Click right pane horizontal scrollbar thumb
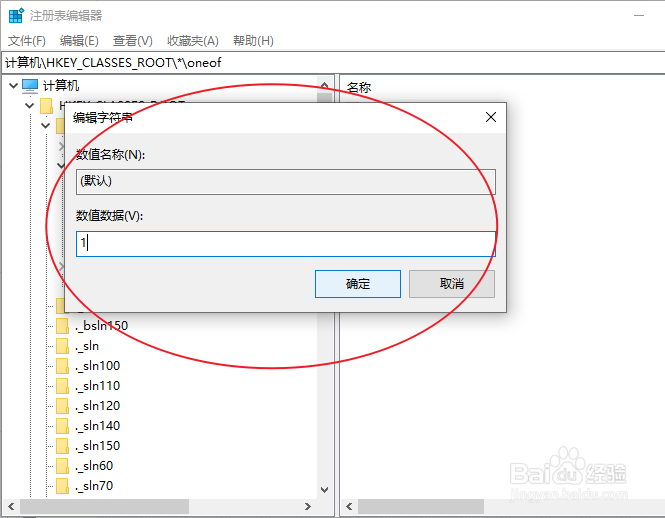Image resolution: width=665 pixels, height=518 pixels. (x=421, y=507)
